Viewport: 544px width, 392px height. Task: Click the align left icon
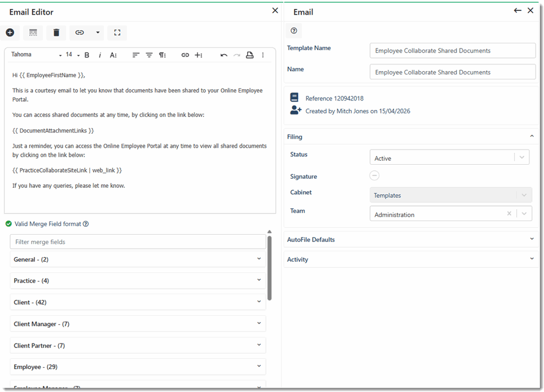pos(135,55)
